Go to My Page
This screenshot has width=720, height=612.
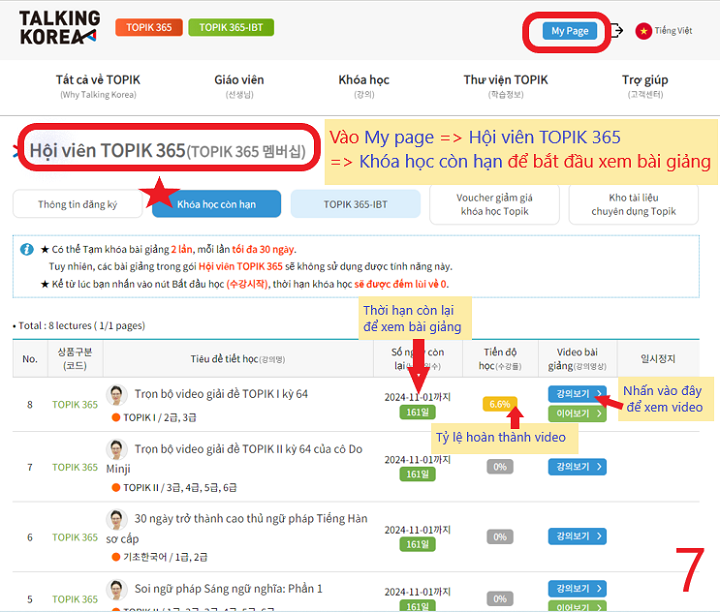click(x=569, y=31)
